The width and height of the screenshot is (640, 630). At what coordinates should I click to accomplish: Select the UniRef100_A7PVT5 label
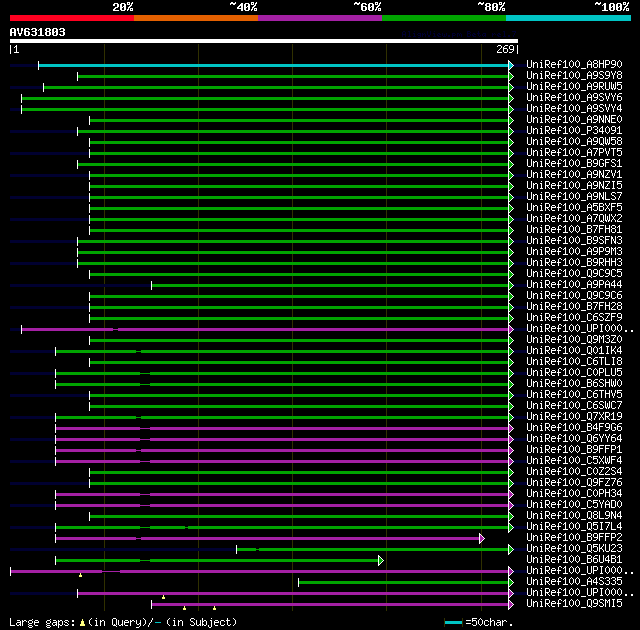pos(574,153)
